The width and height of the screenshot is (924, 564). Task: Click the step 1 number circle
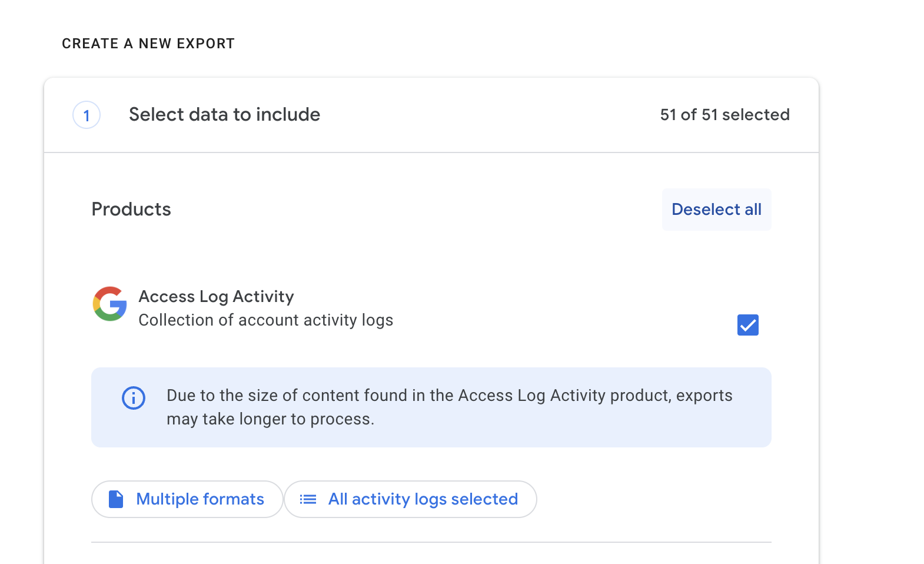pos(87,115)
